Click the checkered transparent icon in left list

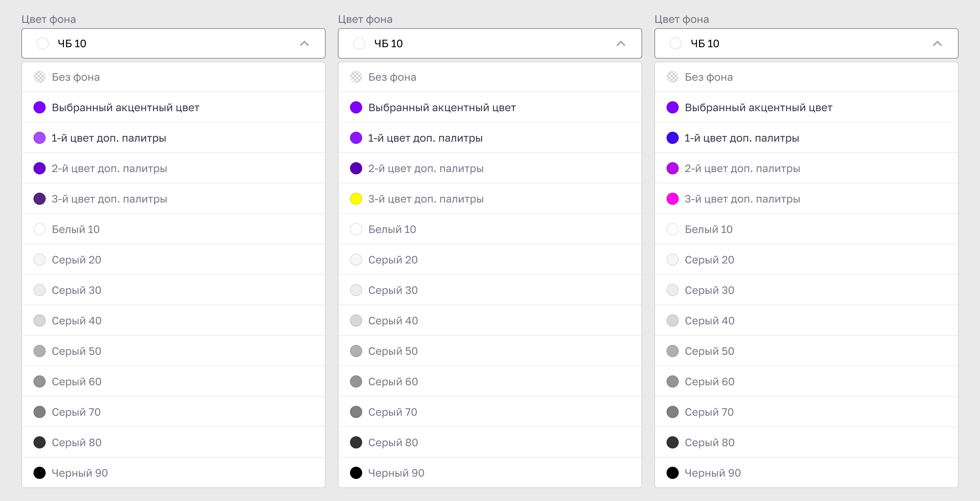(x=40, y=77)
